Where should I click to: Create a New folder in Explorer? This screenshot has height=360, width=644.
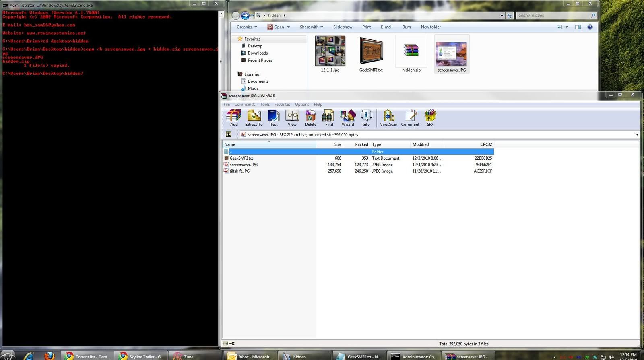(x=431, y=27)
